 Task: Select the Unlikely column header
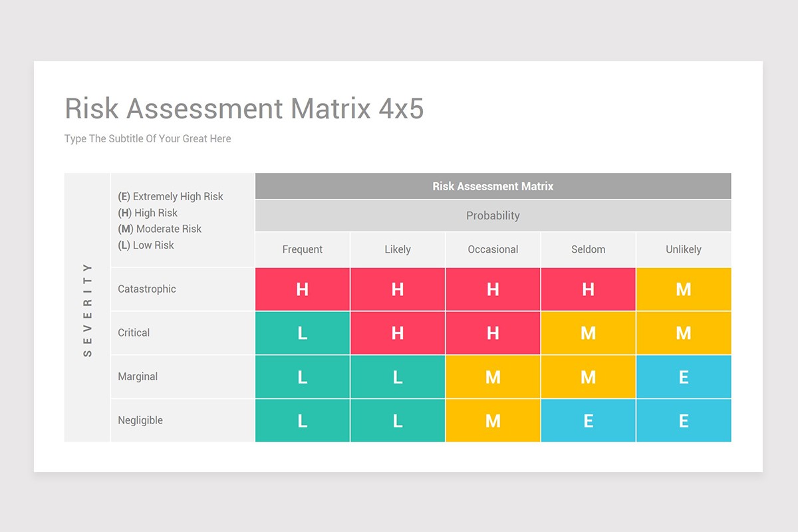point(683,249)
